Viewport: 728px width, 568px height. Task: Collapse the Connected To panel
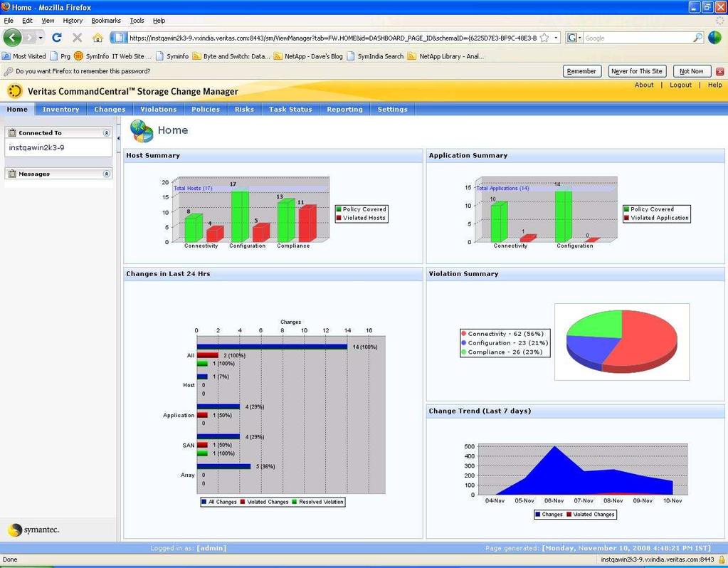[106, 133]
